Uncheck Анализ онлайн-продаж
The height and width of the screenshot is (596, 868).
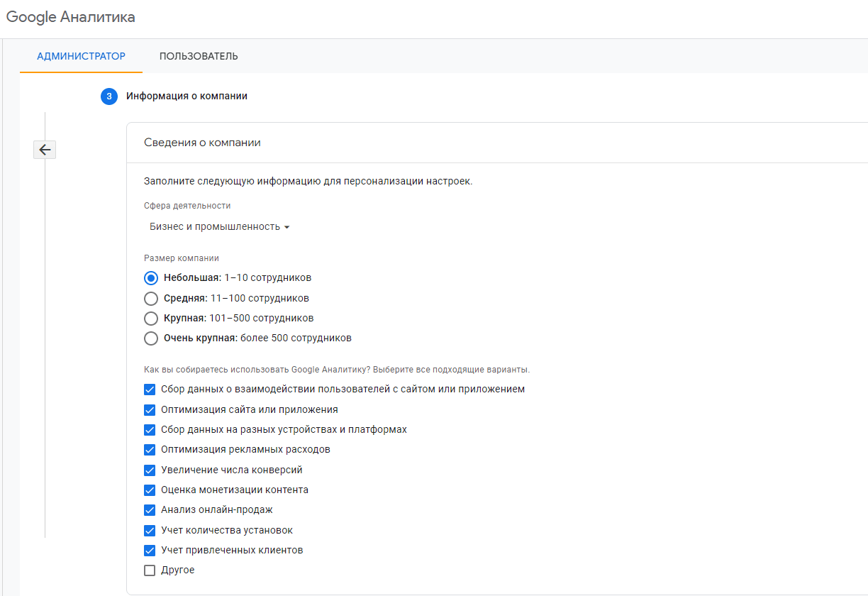pyautogui.click(x=150, y=510)
